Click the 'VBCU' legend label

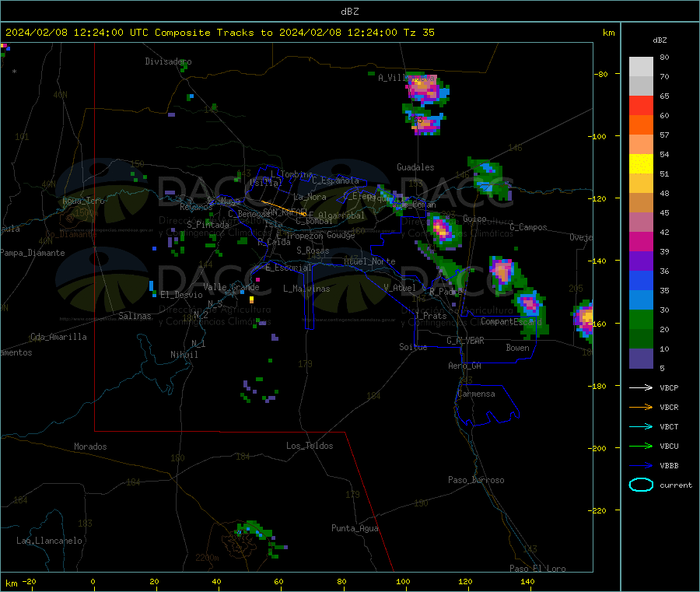point(669,446)
